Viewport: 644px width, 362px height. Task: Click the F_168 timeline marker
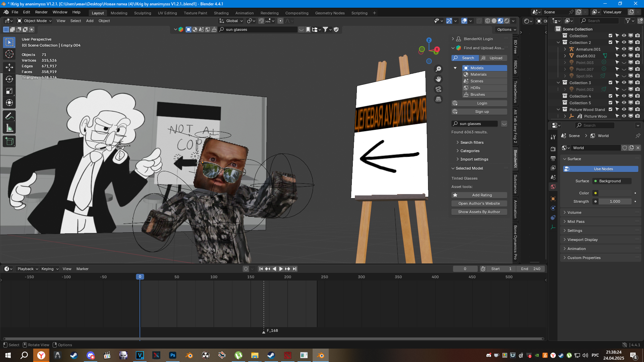click(264, 331)
